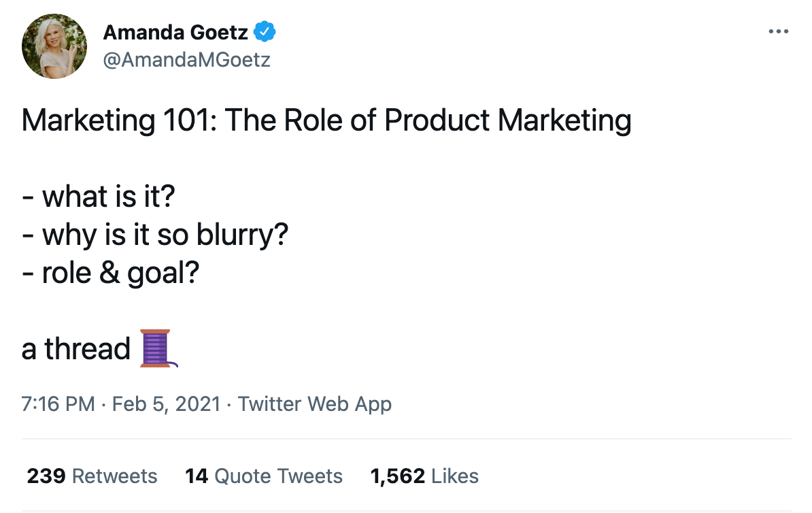
Task: Click the blue verified badge
Action: coord(265,31)
